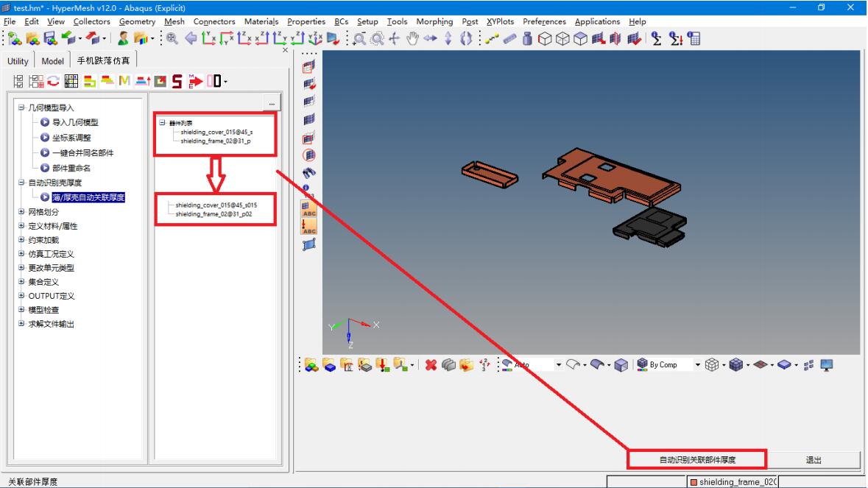Open the Geometry menu

137,21
